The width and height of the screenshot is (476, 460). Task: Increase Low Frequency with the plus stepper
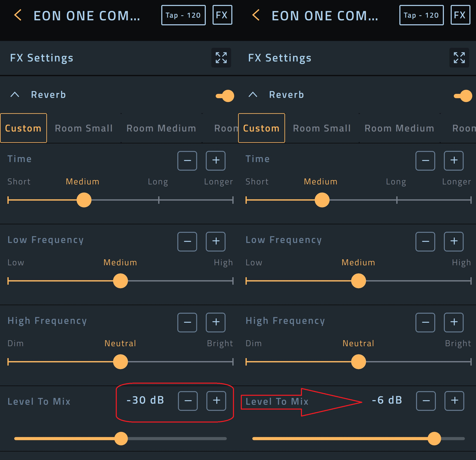click(x=215, y=241)
